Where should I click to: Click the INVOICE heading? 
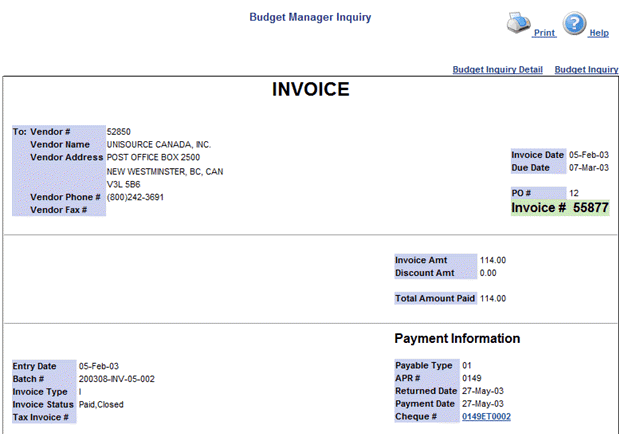(311, 89)
